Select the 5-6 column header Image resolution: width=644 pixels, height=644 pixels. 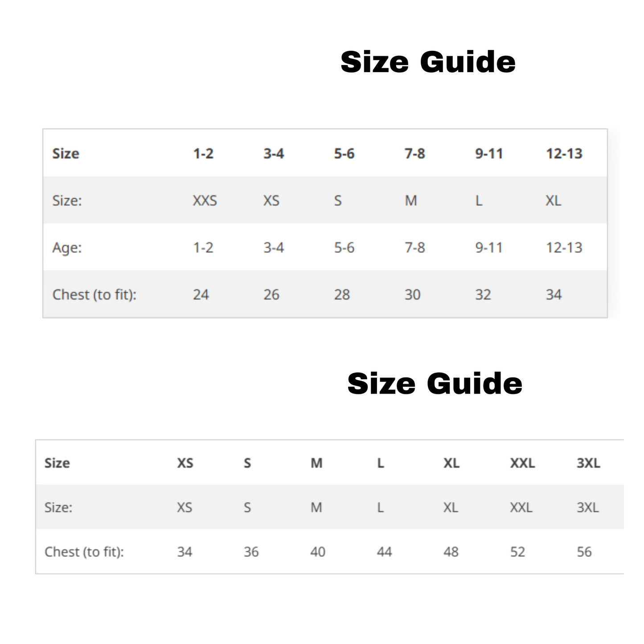click(x=344, y=154)
